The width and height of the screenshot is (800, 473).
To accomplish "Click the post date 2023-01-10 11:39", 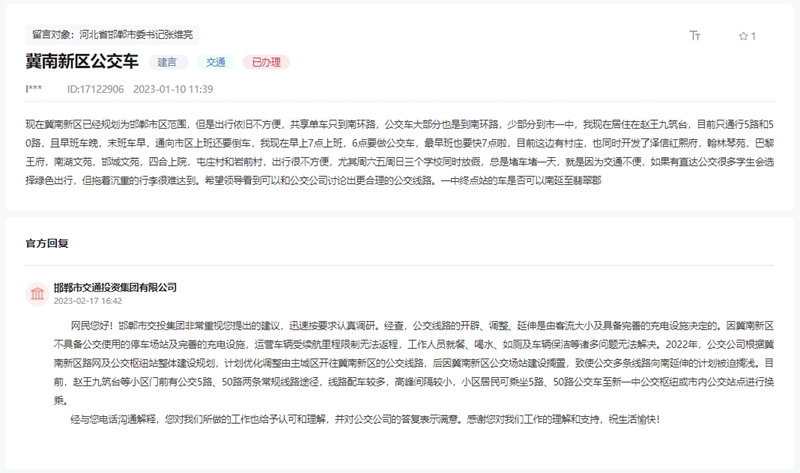I will 173,89.
